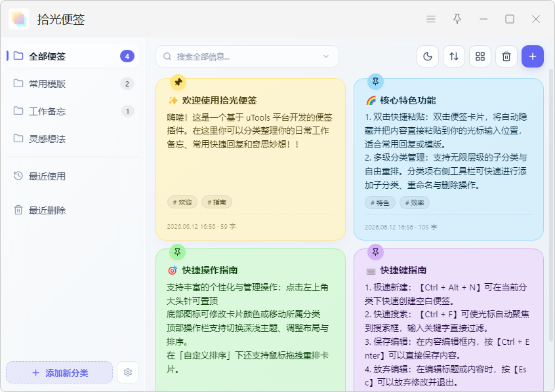The image size is (555, 392).
Task: Expand the search scope dropdown arrow
Action: [326, 56]
